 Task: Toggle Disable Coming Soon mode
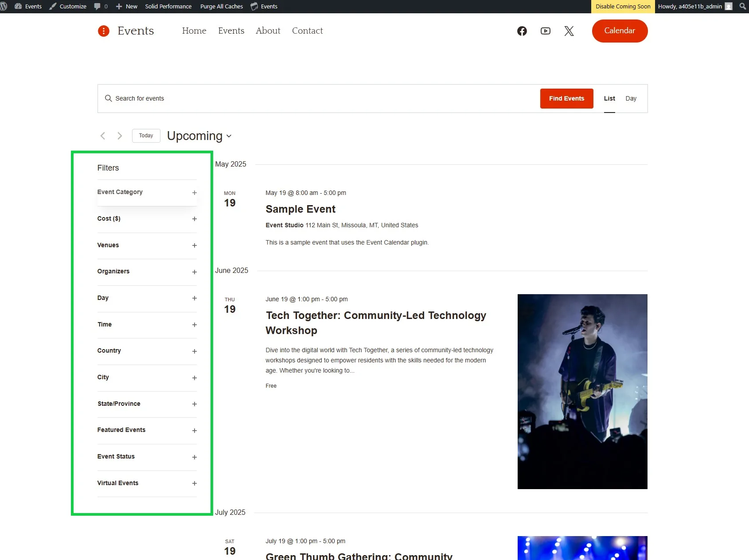click(622, 6)
